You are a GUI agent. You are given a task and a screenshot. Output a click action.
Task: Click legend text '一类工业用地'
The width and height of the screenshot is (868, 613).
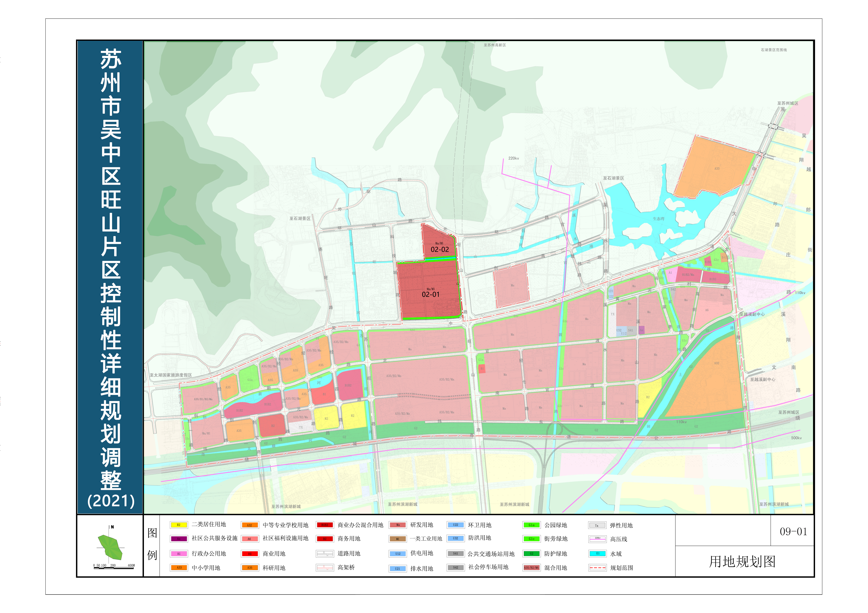coord(426,539)
